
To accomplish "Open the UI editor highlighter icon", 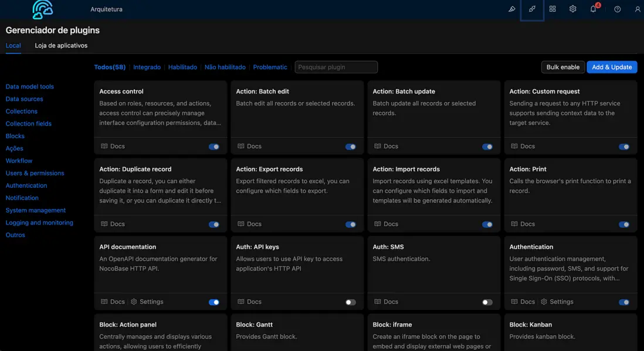I will (511, 9).
